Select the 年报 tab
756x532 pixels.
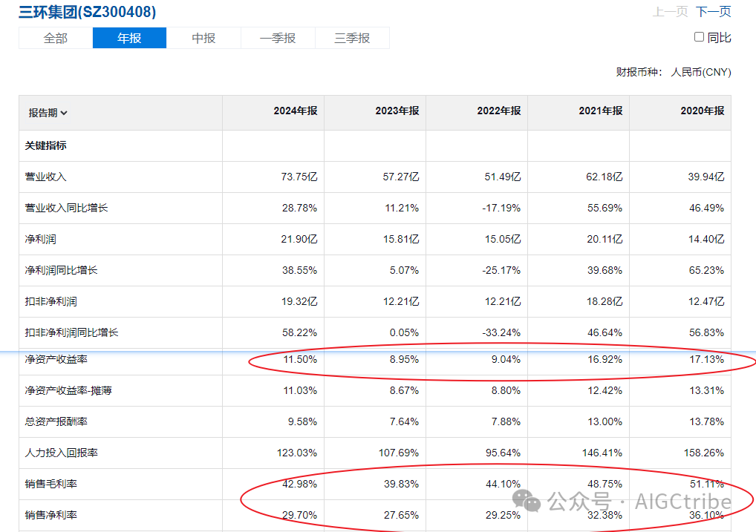129,38
